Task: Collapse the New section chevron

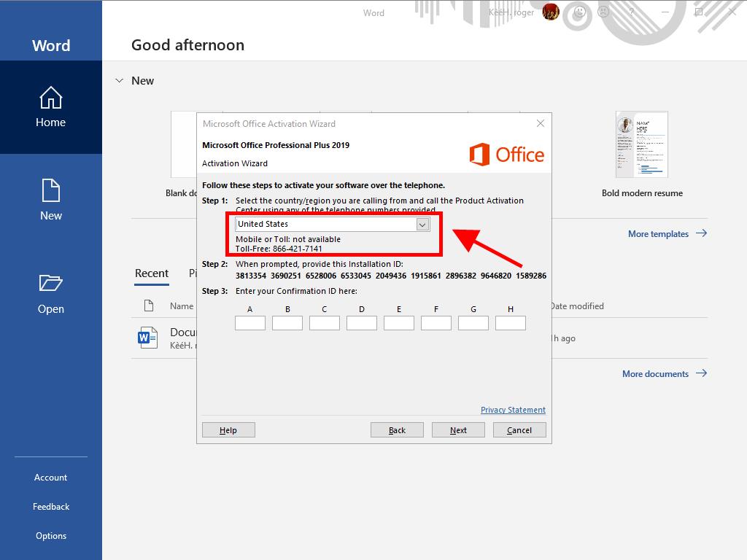Action: [119, 81]
